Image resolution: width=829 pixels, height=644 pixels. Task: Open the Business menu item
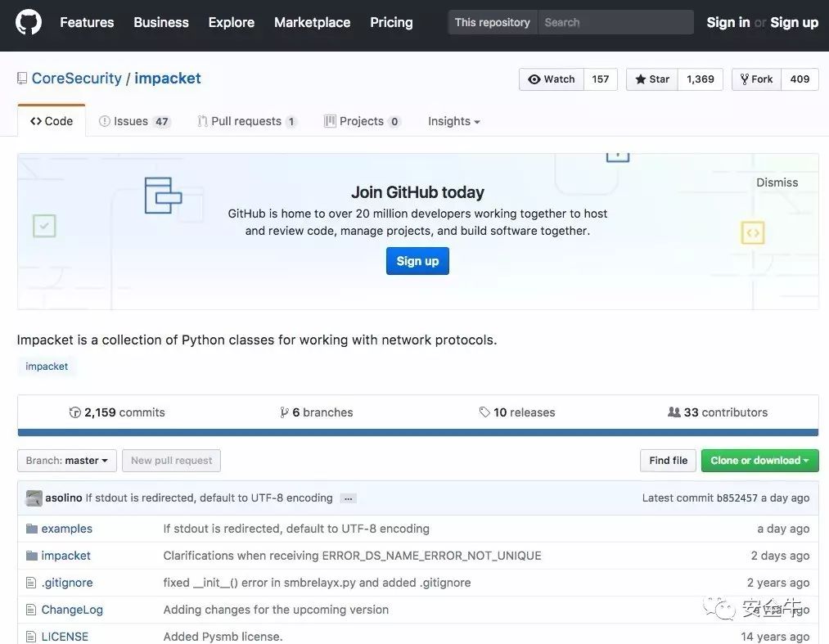click(x=161, y=22)
